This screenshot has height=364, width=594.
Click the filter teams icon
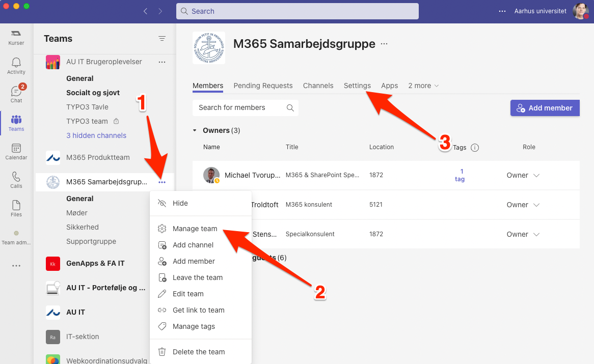tap(162, 39)
